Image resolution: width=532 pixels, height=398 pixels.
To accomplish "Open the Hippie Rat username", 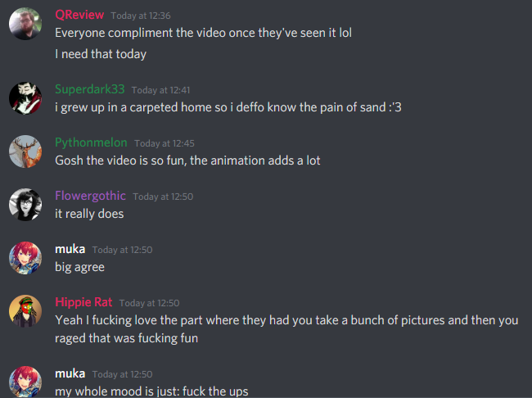I will pyautogui.click(x=83, y=302).
